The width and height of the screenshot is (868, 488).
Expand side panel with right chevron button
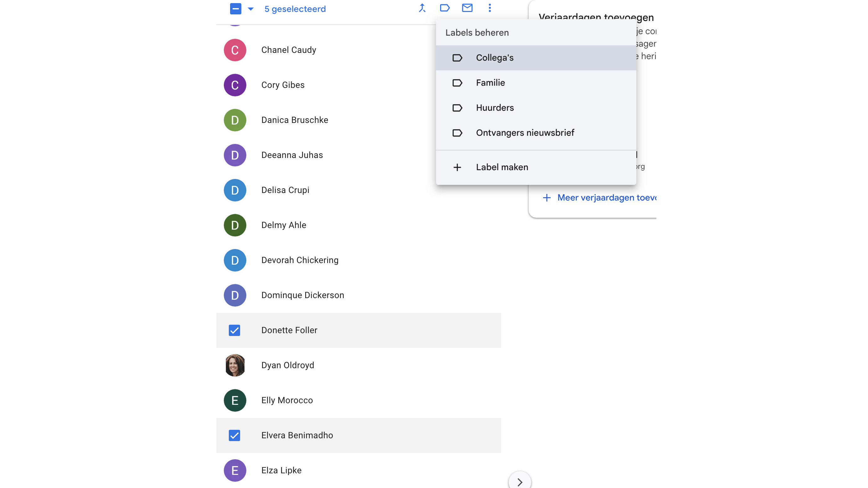(x=520, y=482)
